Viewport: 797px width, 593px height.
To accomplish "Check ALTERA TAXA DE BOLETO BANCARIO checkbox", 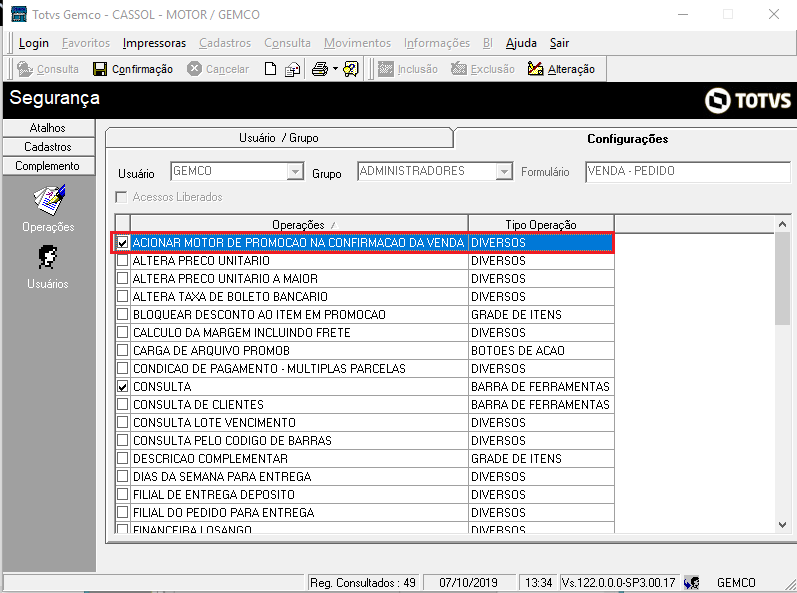I will click(122, 297).
